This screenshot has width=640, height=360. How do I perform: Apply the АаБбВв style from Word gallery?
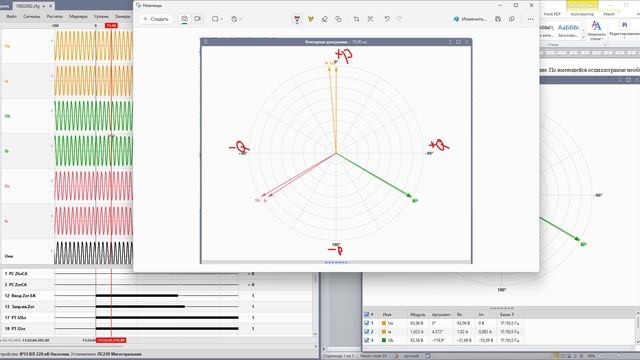pyautogui.click(x=568, y=30)
